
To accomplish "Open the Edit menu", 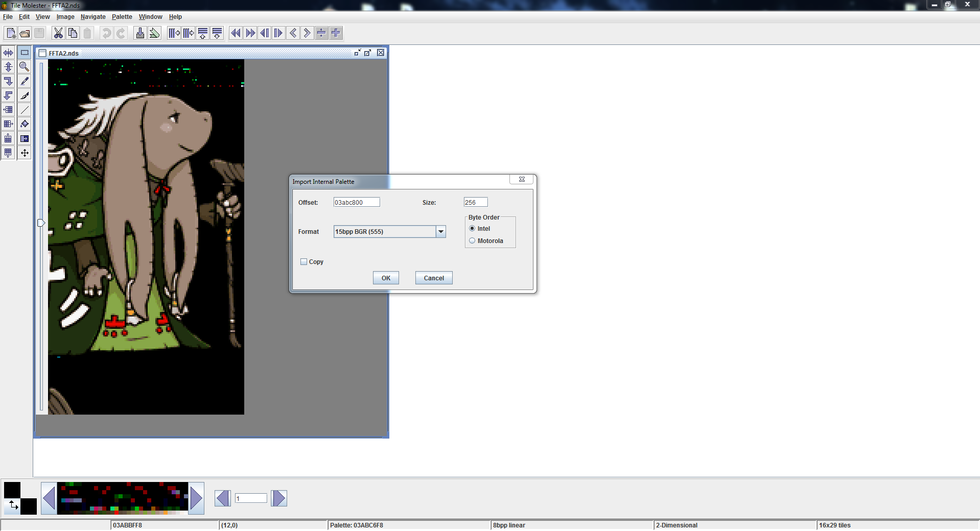I will coord(24,17).
